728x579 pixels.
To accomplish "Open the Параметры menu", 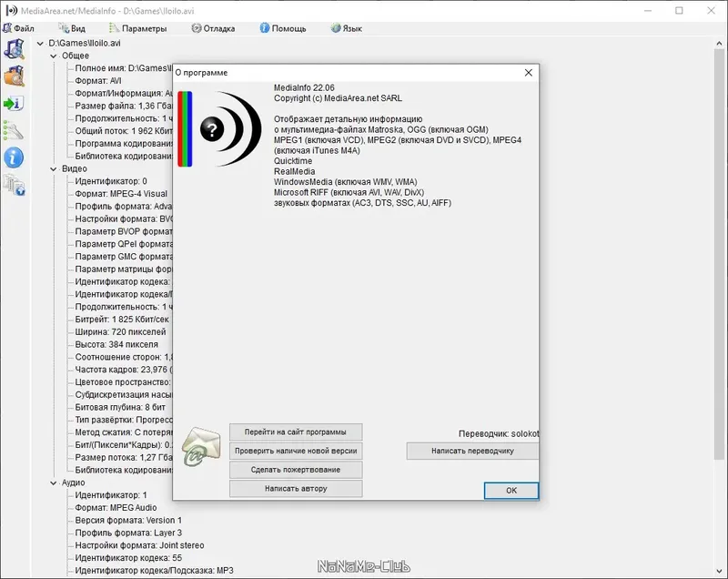I will [138, 28].
